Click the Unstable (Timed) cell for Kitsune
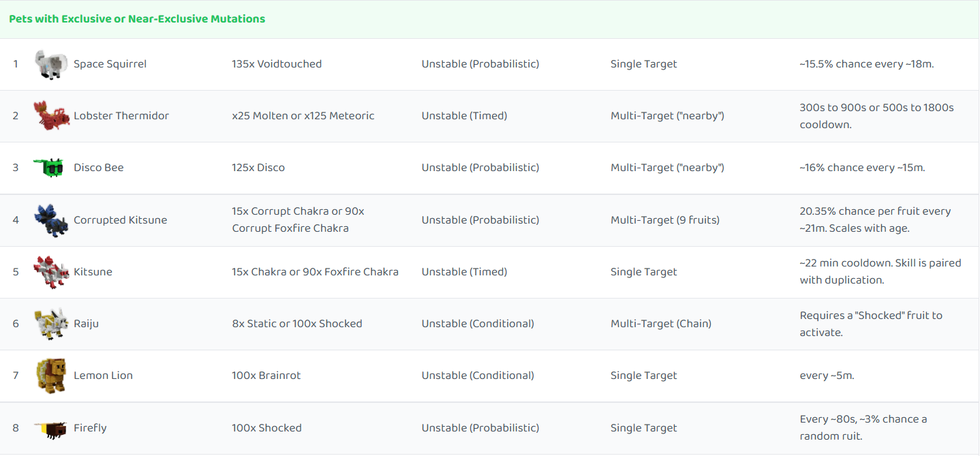The width and height of the screenshot is (980, 456). (464, 272)
